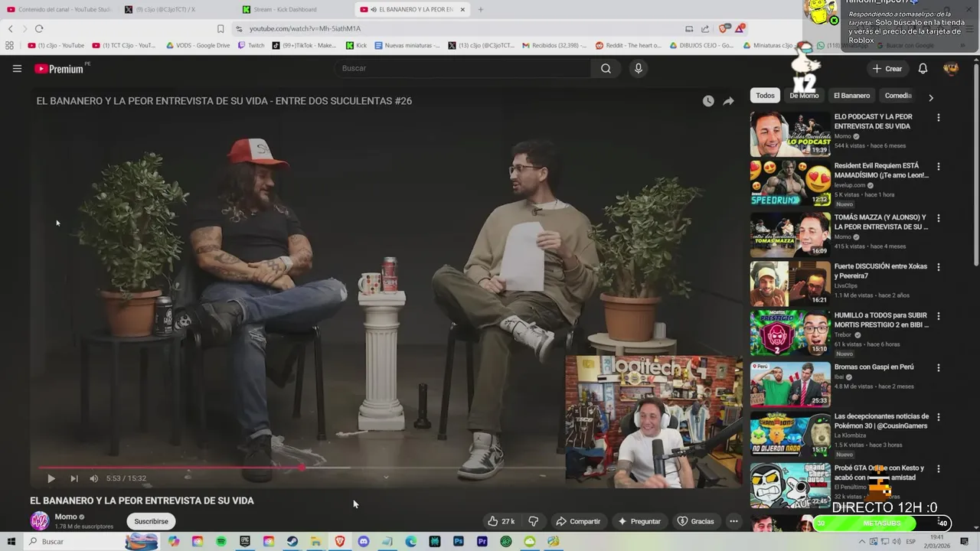Reload the browser page
Screen dimensions: 980x551
[39, 28]
